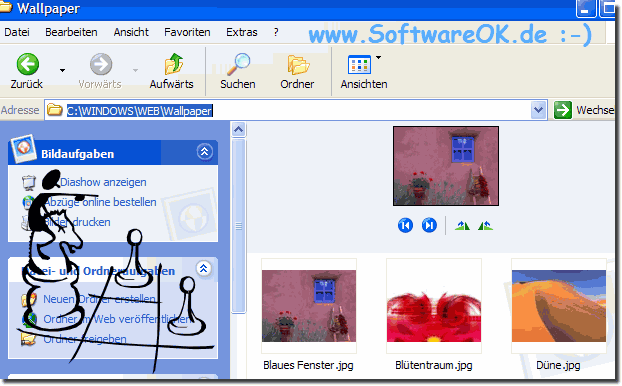This screenshot has width=622, height=386.
Task: Click Ordner im Web veröffentlichen link
Action: coord(118,319)
